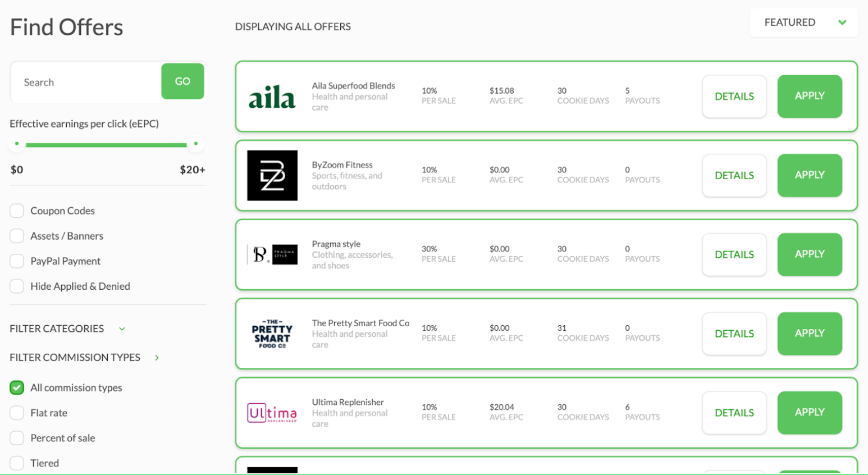Image resolution: width=868 pixels, height=475 pixels.
Task: Click the DISPLAYING ALL OFFERS heading
Action: pos(293,26)
